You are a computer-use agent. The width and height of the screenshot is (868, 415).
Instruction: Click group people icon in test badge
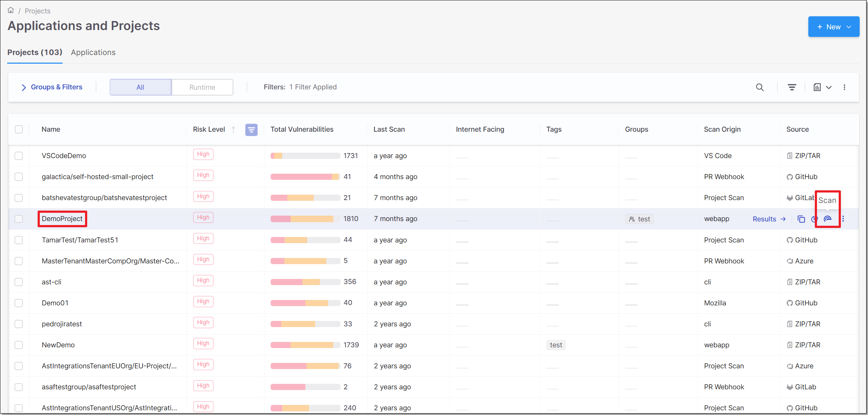[x=632, y=219]
